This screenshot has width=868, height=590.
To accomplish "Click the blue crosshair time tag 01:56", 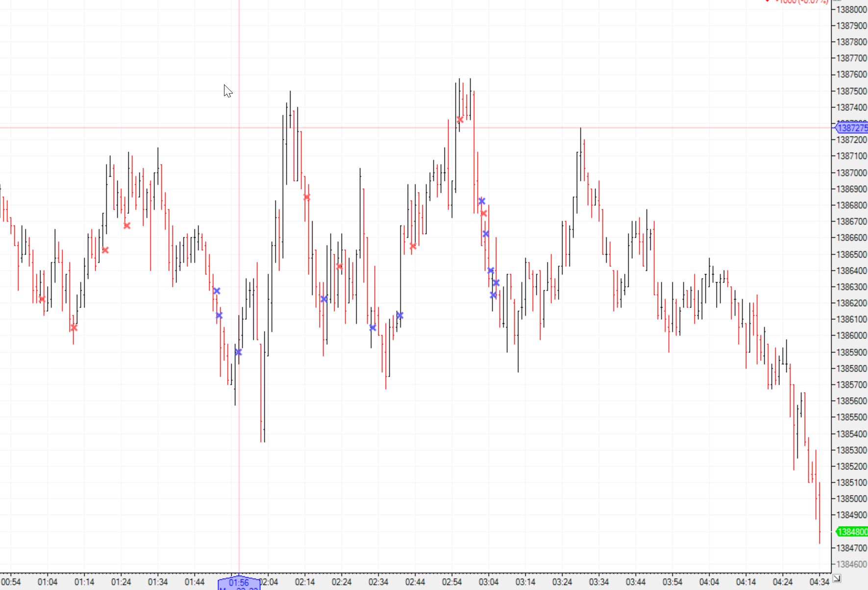I will click(239, 583).
